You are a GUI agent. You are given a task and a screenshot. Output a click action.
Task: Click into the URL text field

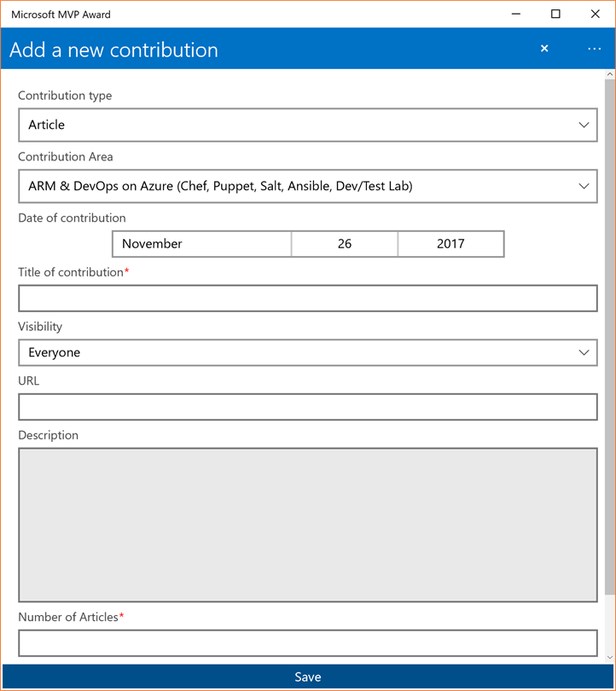[x=307, y=407]
